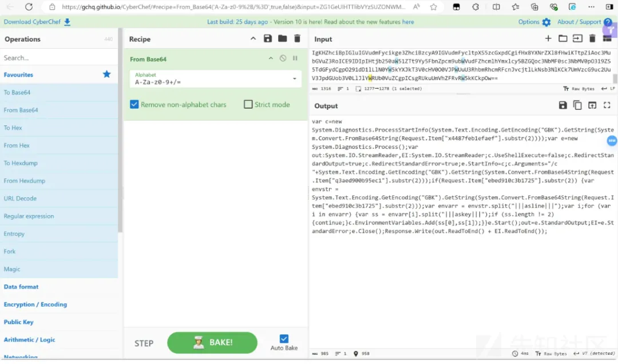Collapse the From Base64 operation chevron
The width and height of the screenshot is (618, 364).
pyautogui.click(x=271, y=58)
